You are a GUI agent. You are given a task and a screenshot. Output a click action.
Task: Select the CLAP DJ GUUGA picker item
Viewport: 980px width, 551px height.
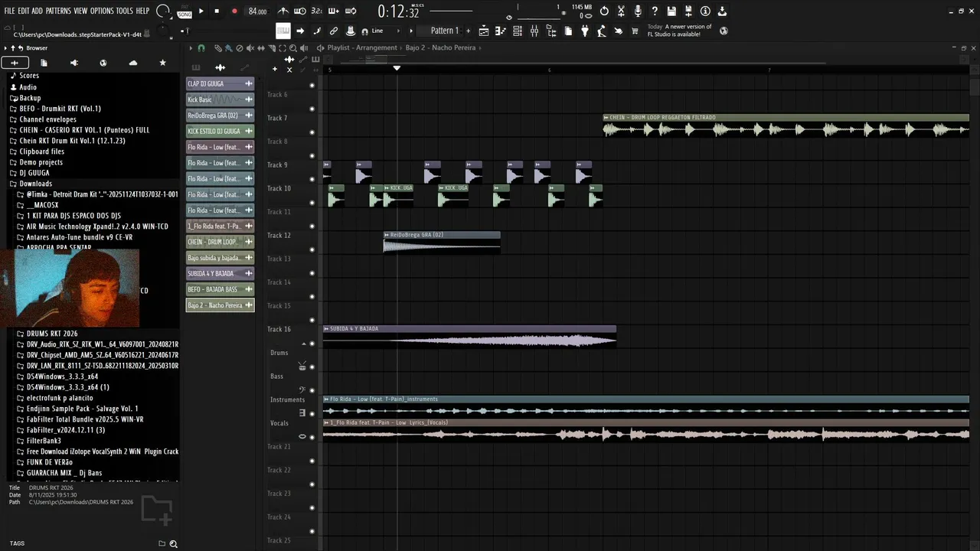pos(220,83)
